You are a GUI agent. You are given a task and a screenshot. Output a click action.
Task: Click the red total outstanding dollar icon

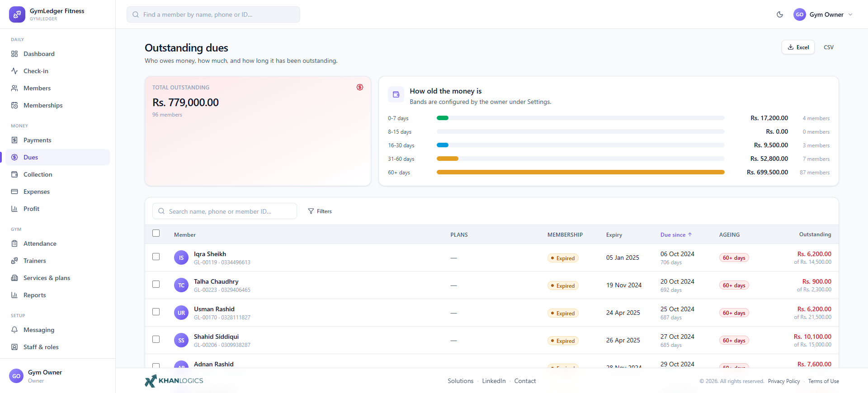tap(360, 87)
